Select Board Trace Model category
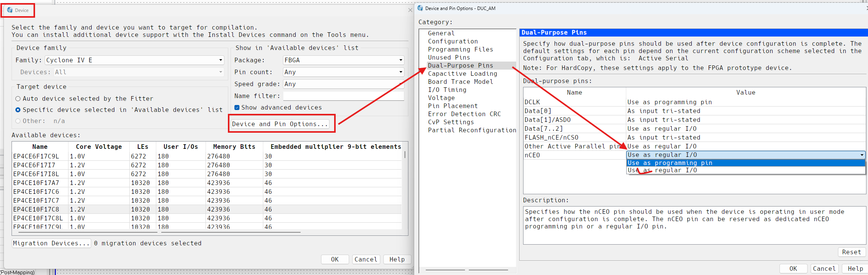868x275 pixels. click(460, 82)
